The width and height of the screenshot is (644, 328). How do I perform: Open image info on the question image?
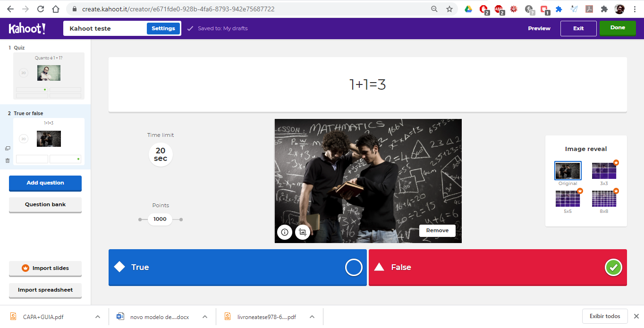(x=284, y=232)
